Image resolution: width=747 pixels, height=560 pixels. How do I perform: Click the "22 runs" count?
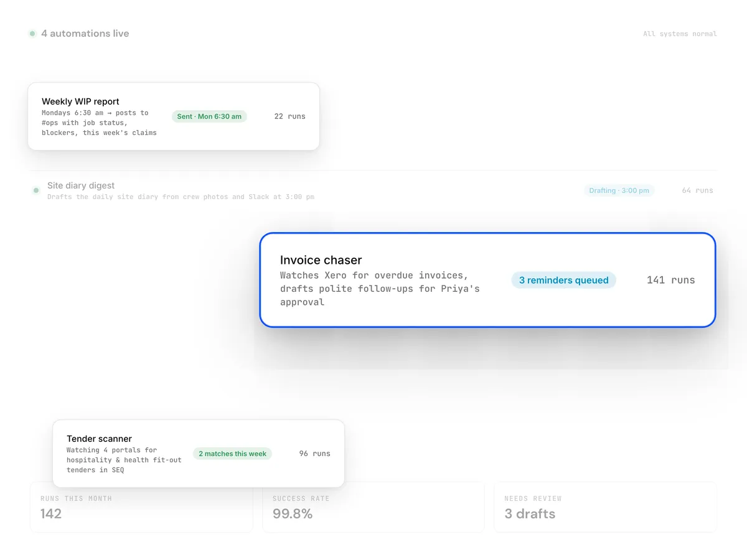pyautogui.click(x=290, y=116)
